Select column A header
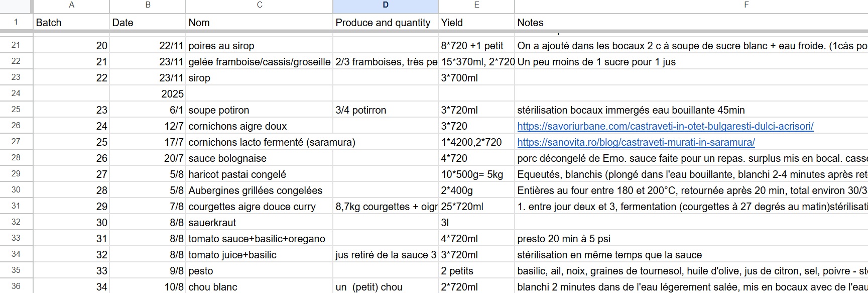Viewport: 868px width, 293px height. point(71,5)
